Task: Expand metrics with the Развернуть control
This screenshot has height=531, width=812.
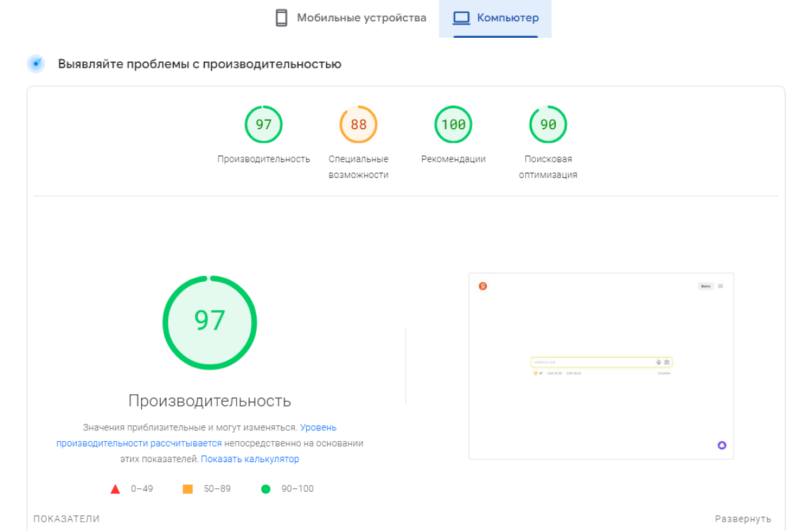Action: (x=743, y=518)
